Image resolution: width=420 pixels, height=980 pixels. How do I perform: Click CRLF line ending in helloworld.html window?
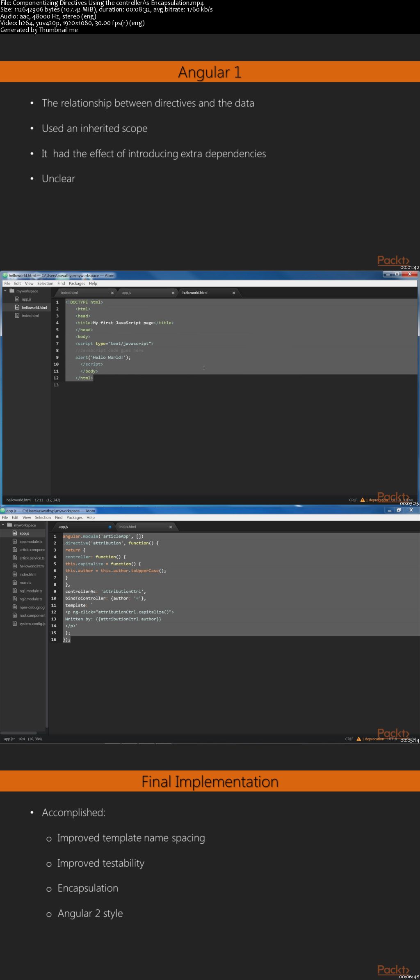tap(353, 500)
